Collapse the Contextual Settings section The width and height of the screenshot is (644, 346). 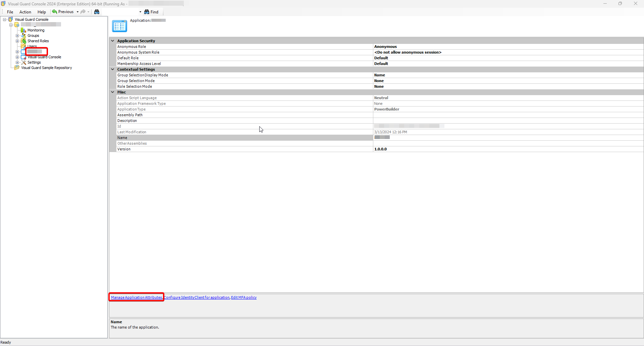click(113, 69)
